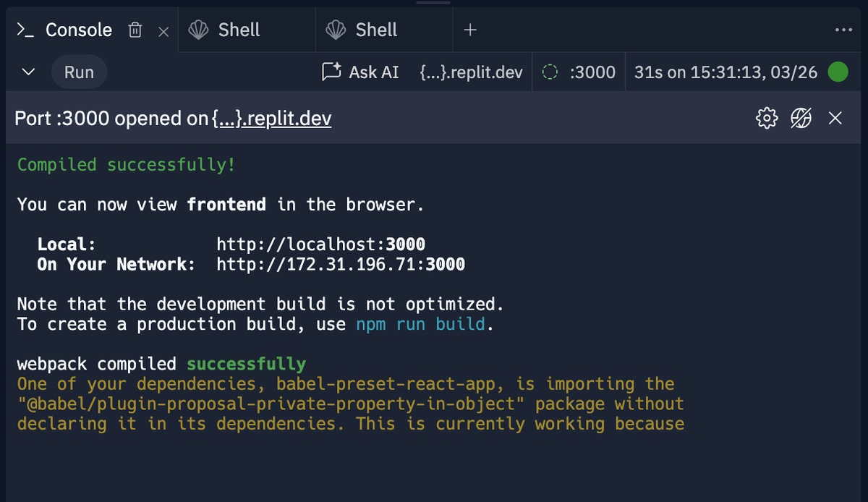
Task: Click the green workspace status dot
Action: point(839,72)
